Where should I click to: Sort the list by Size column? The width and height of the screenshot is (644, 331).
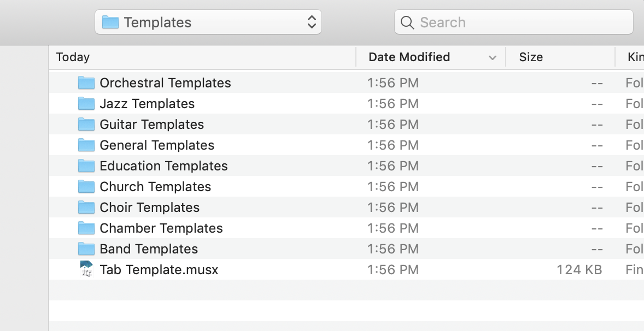pyautogui.click(x=531, y=57)
